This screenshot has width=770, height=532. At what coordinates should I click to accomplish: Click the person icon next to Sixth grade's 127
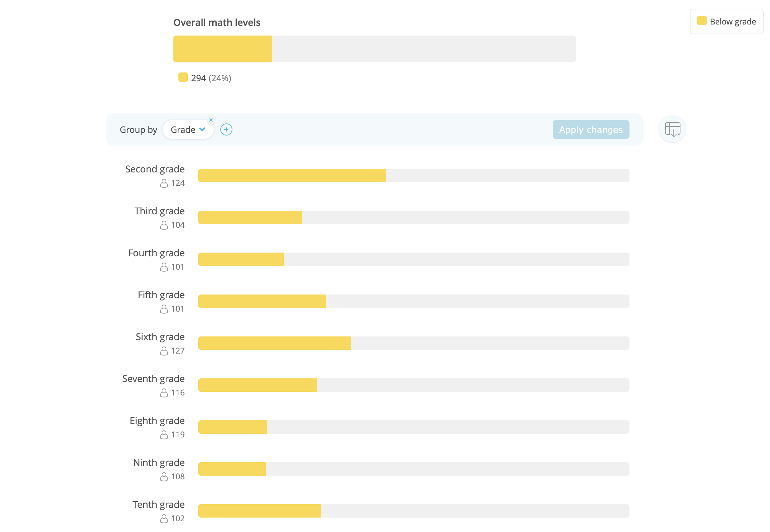(164, 351)
